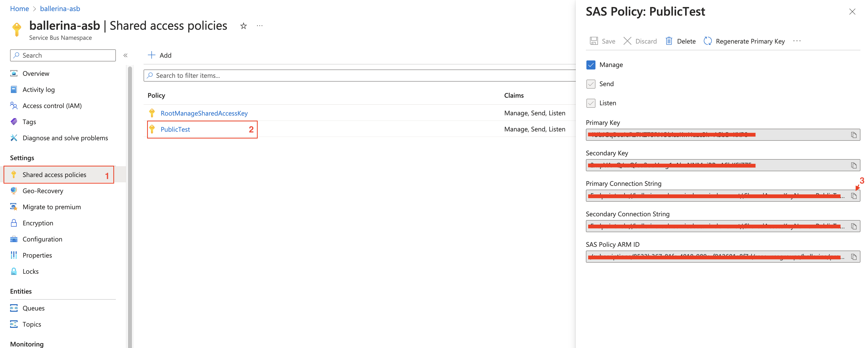Click the Save button

point(602,41)
